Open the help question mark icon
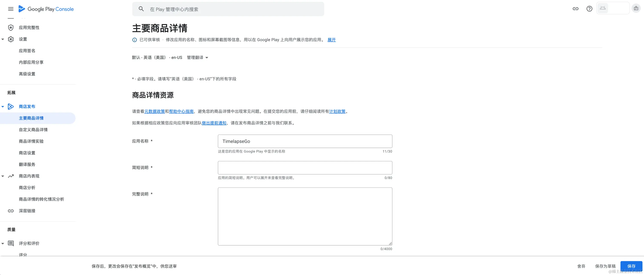This screenshot has width=644, height=275. coord(589,9)
